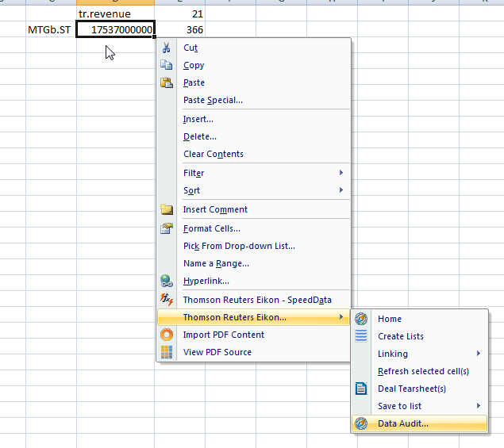Expand the Filter submenu arrow
Viewport: 504px width, 448px height.
click(x=341, y=173)
